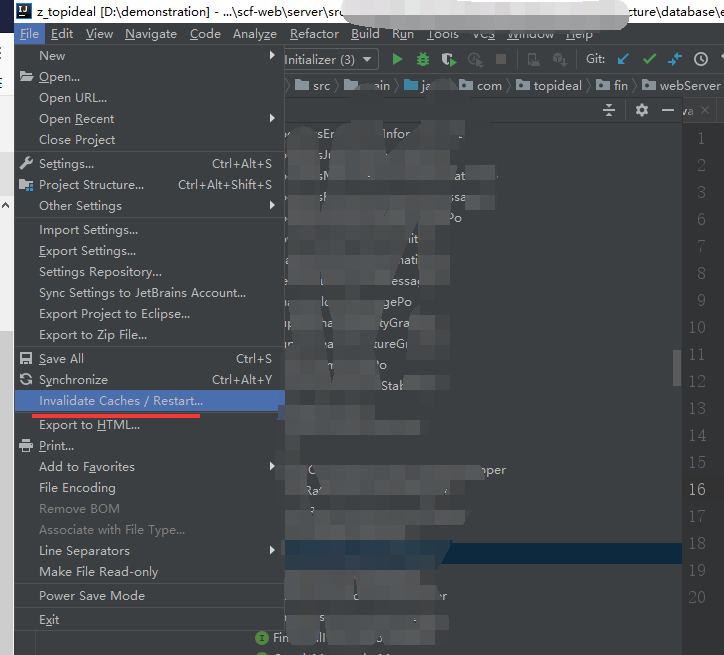The height and width of the screenshot is (655, 724).
Task: Toggle Power Save Mode
Action: pos(150,596)
